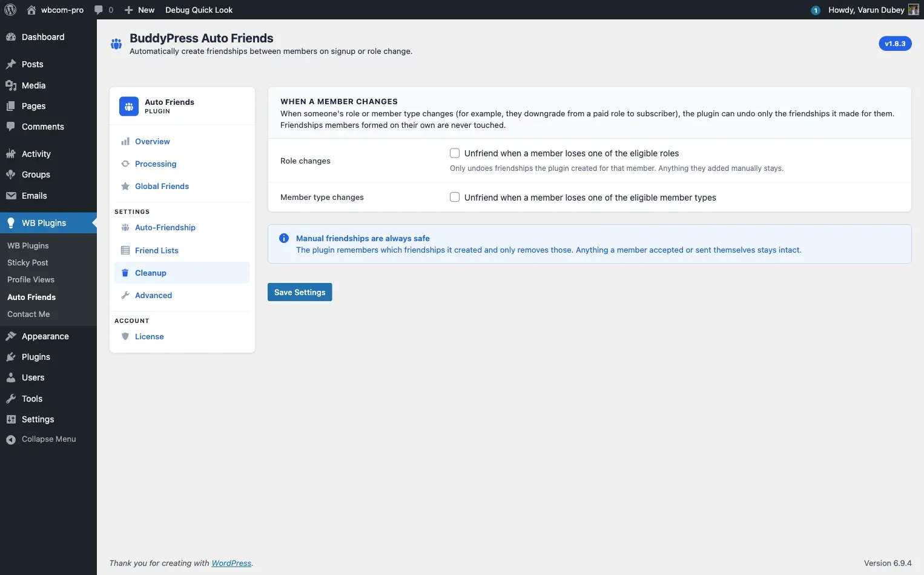Select the Sticky Post submenu item

[x=28, y=262]
